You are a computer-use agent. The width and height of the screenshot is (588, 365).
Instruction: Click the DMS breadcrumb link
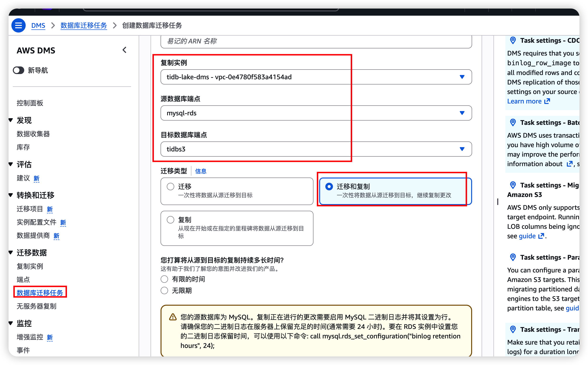pyautogui.click(x=38, y=25)
